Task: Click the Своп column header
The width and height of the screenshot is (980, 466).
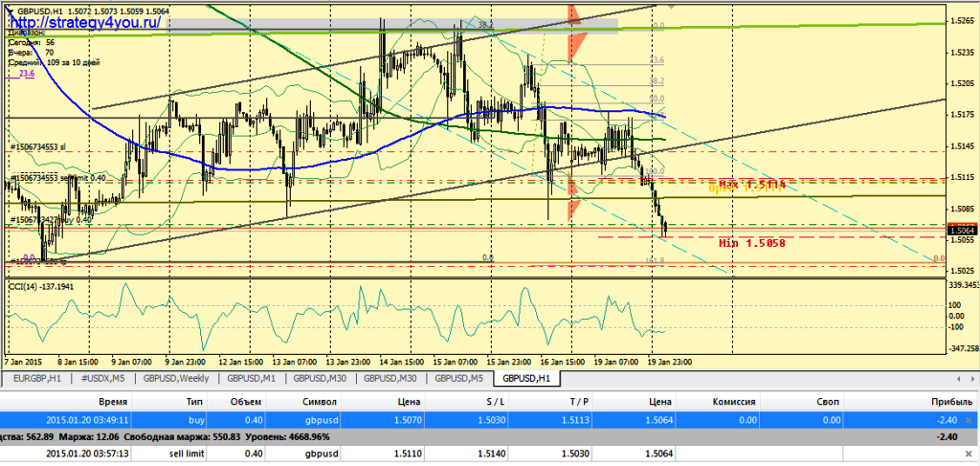Action: coord(828,401)
